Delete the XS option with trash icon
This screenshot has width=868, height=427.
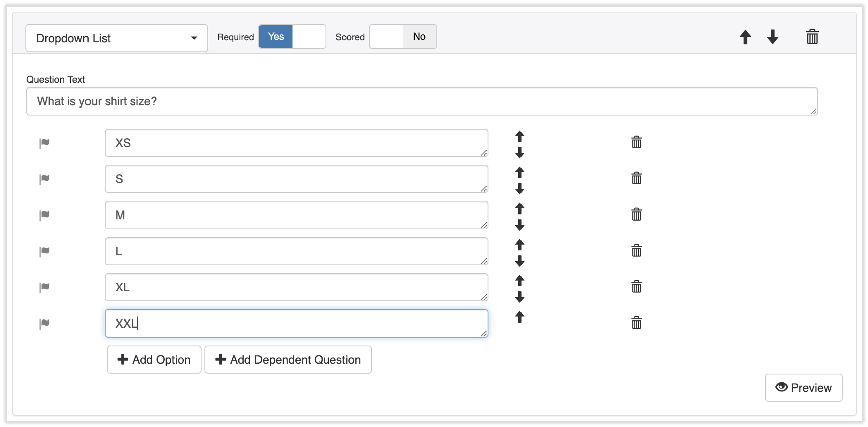[636, 142]
